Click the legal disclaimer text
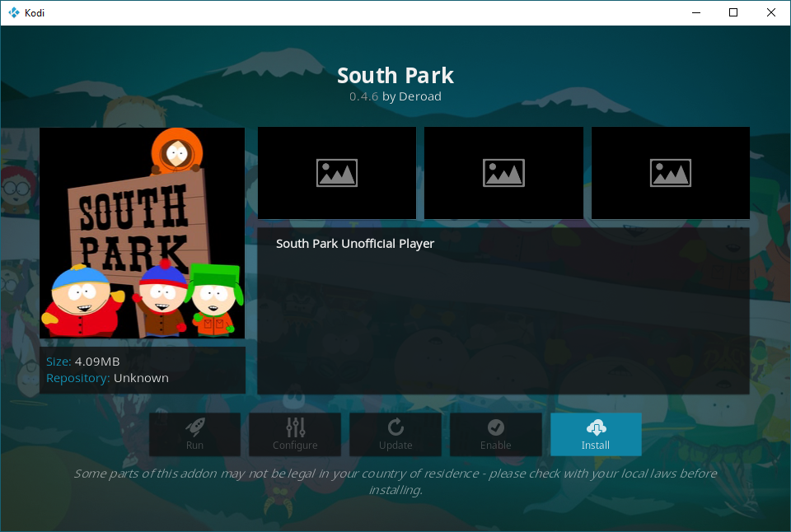 (x=395, y=482)
